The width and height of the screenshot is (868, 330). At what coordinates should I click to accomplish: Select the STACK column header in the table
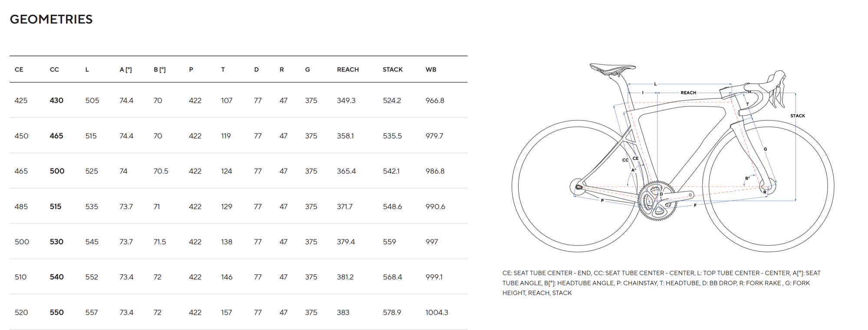coord(392,69)
